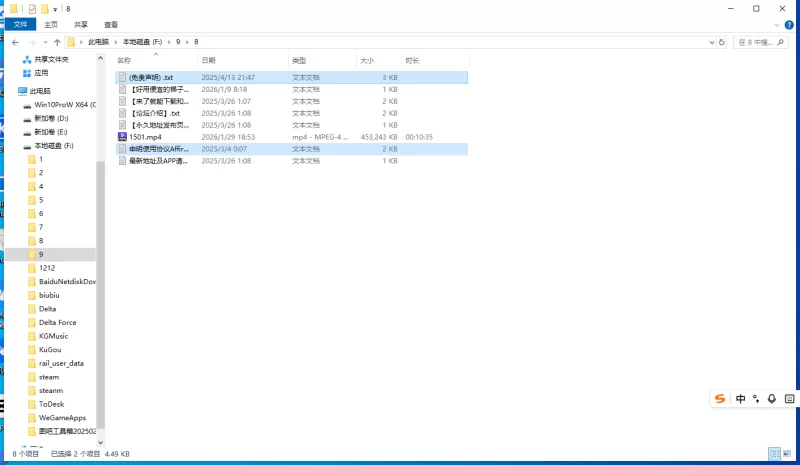Click the microphone icon in IME toolbar
The height and width of the screenshot is (465, 800).
771,399
